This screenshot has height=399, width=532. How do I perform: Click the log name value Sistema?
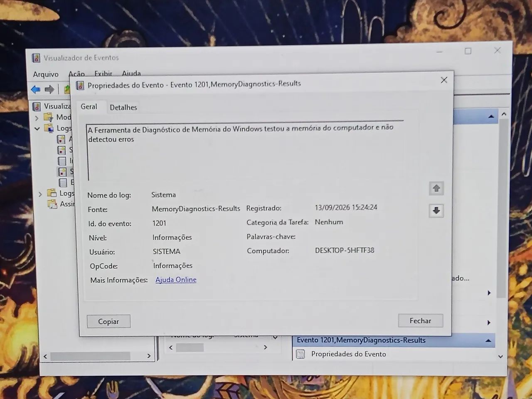pyautogui.click(x=163, y=195)
